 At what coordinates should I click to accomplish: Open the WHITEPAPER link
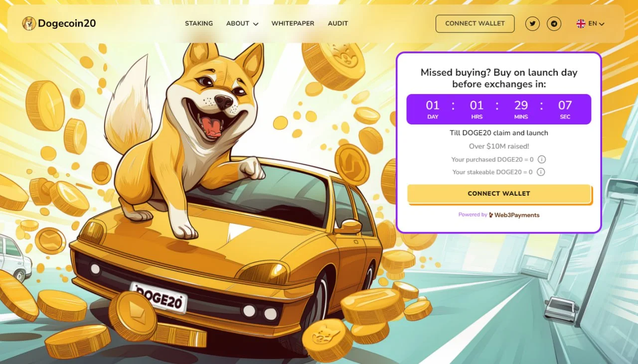(x=293, y=23)
